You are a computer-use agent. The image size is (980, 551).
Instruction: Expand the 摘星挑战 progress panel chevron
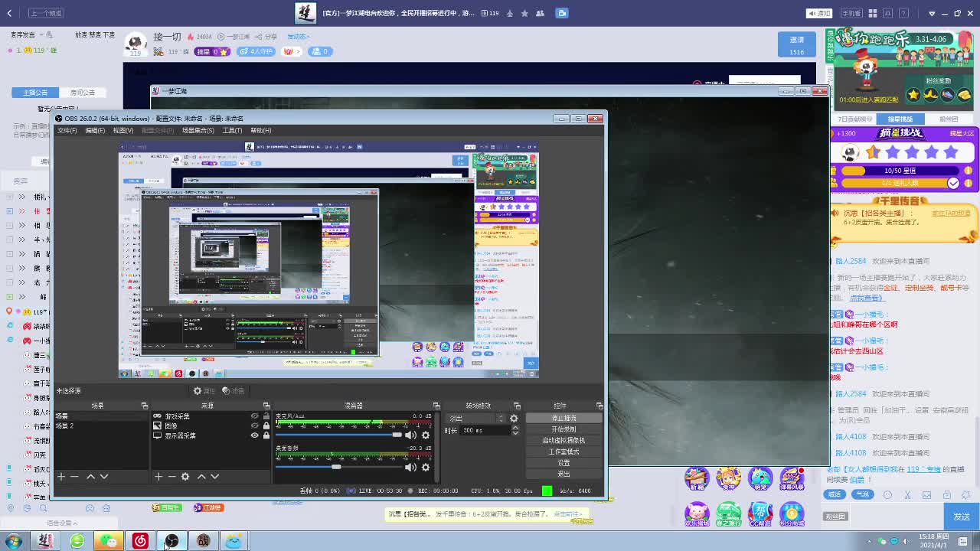pyautogui.click(x=953, y=183)
